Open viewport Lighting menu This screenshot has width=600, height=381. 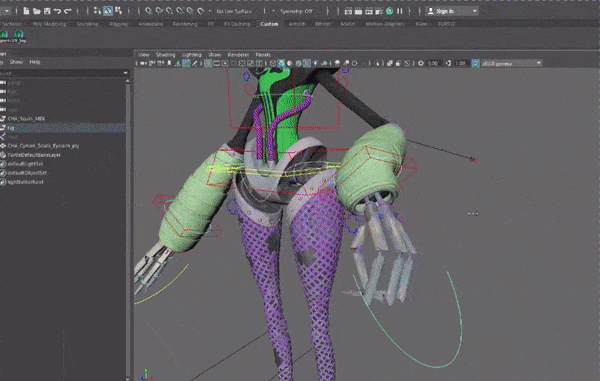192,55
